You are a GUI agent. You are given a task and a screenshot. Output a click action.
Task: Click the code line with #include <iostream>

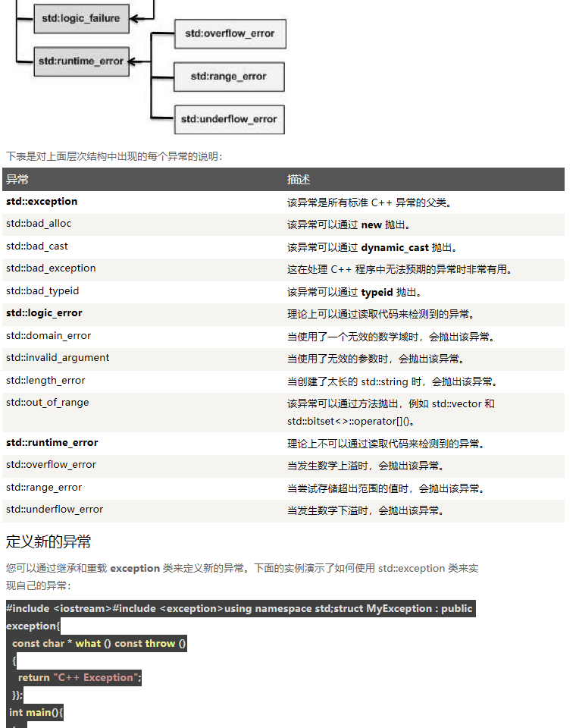pyautogui.click(x=241, y=609)
